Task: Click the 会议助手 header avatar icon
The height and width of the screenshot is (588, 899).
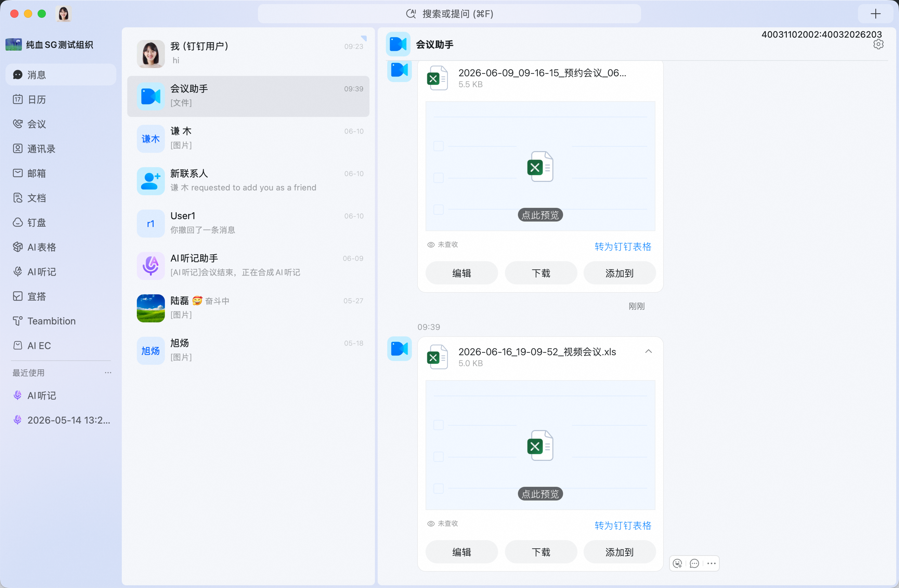Action: [398, 44]
